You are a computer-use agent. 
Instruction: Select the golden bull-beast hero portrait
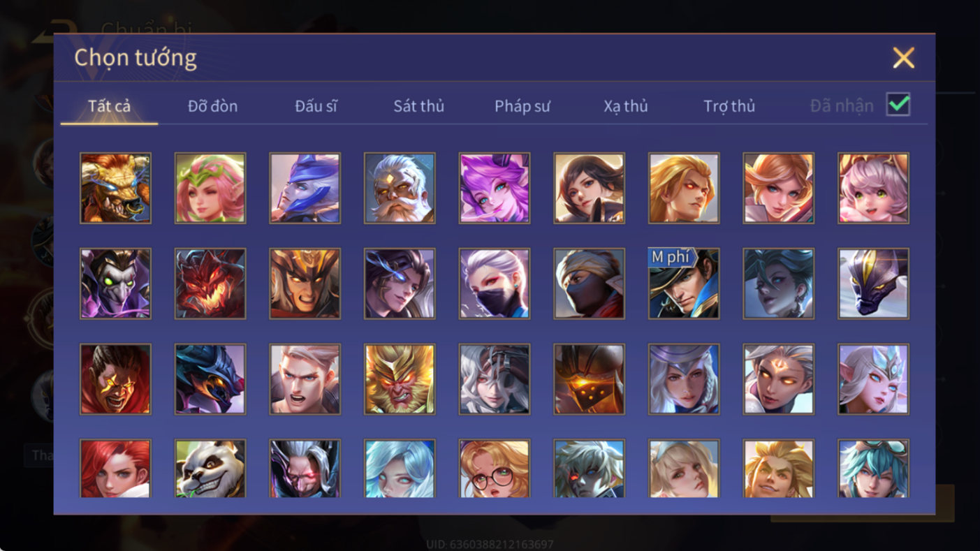[x=115, y=188]
